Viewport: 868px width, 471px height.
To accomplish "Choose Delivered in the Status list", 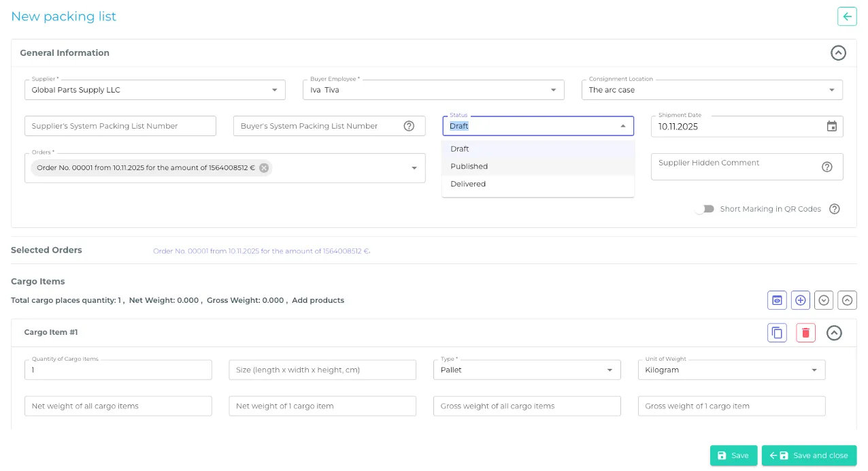I will coord(468,184).
